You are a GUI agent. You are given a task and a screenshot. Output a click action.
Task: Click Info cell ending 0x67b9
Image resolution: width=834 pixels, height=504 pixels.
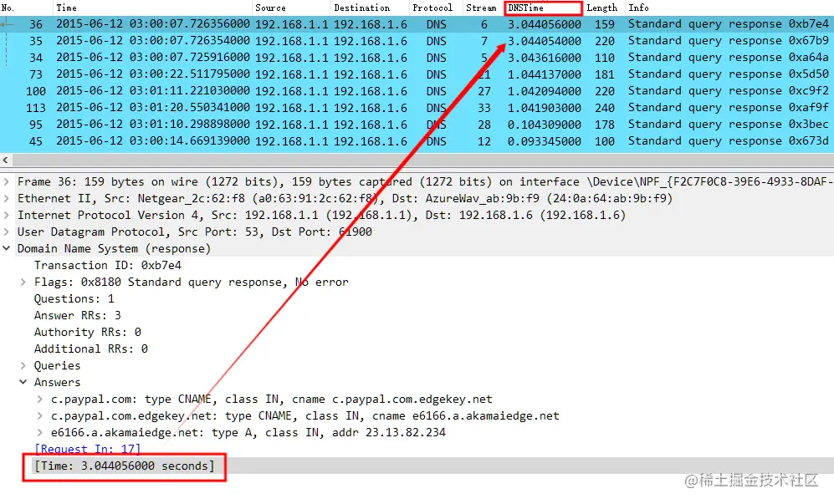(728, 41)
